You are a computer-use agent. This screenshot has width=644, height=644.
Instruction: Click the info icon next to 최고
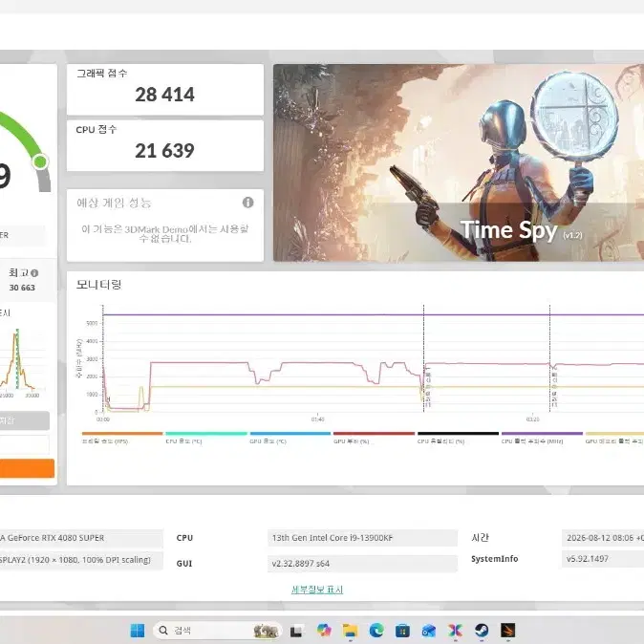34,272
